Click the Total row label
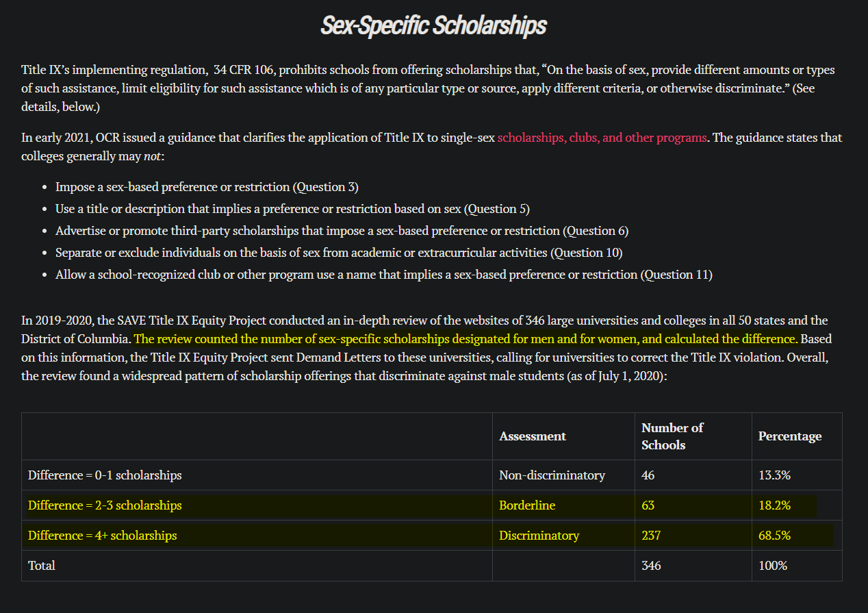 click(x=42, y=566)
